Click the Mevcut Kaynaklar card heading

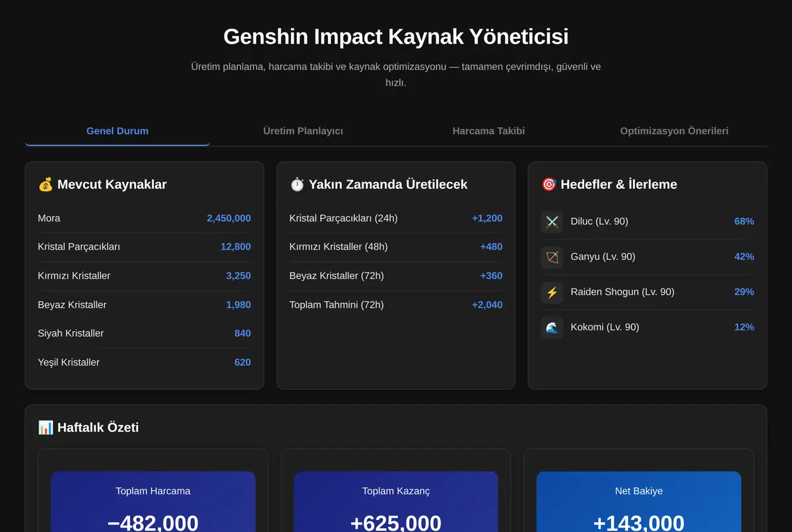(x=102, y=185)
